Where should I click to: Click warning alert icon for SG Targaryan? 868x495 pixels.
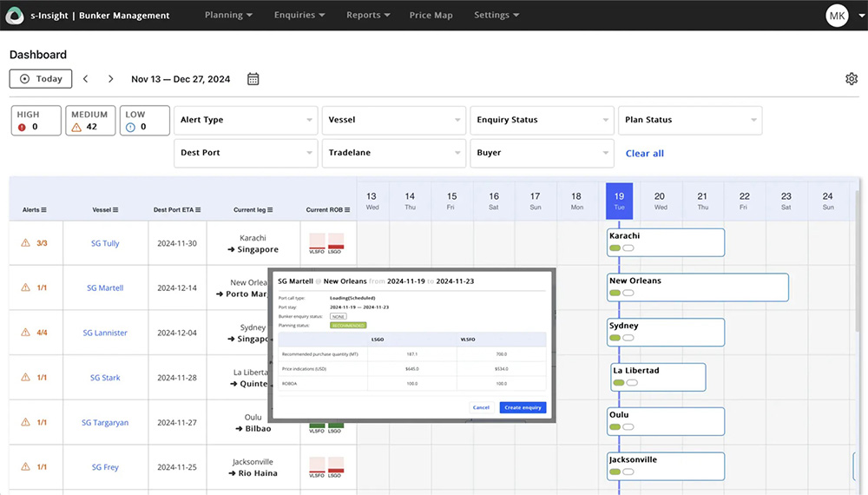pos(25,422)
